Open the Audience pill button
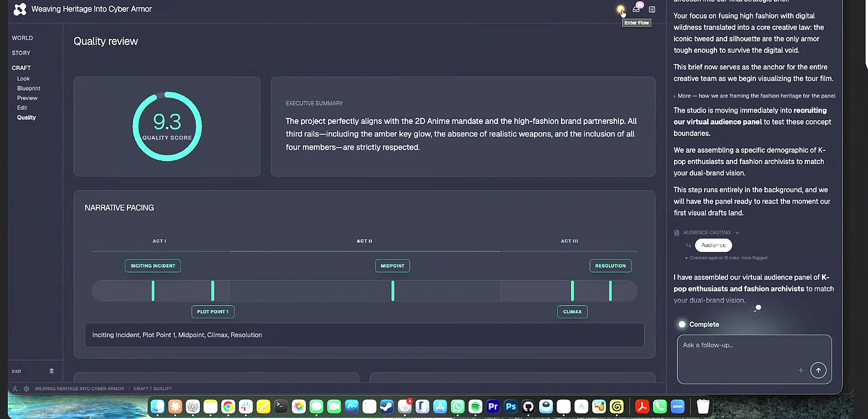Screen dimensions: 868x419 713,245
